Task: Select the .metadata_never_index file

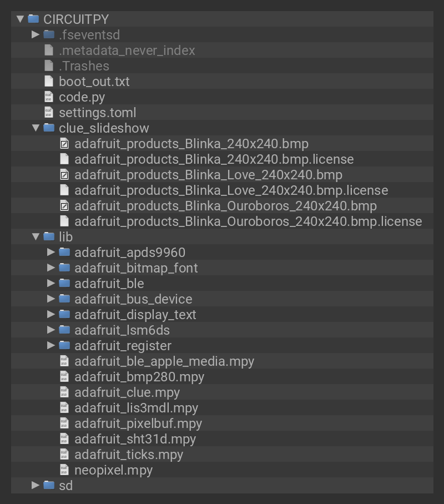Action: [127, 51]
